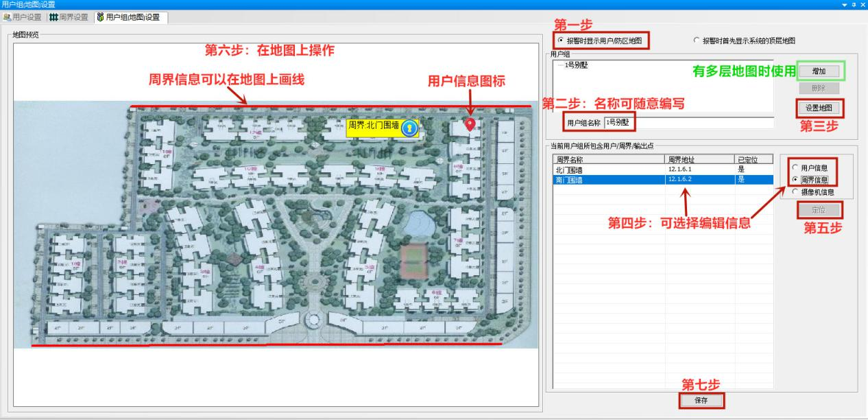Image resolution: width=868 pixels, height=420 pixels.
Task: Click the blue keyhole perimeter icon on map
Action: pyautogui.click(x=409, y=128)
